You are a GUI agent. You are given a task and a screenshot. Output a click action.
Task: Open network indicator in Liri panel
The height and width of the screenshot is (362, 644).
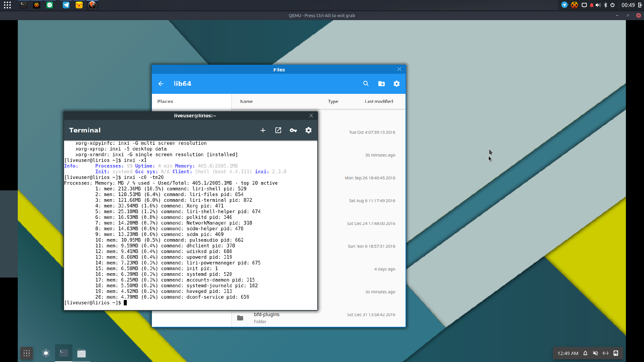(x=605, y=353)
